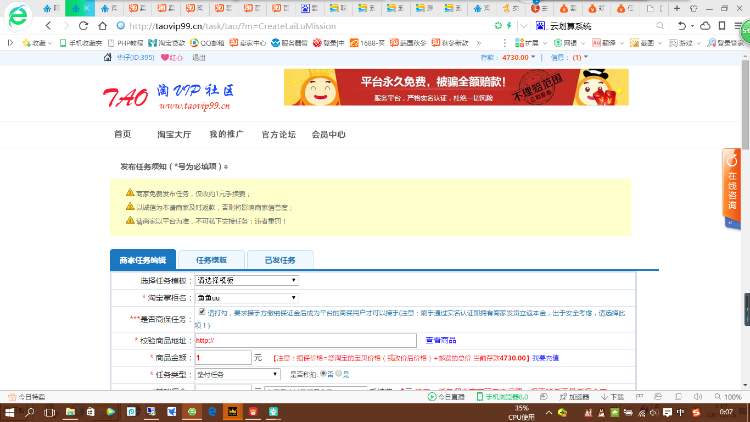Screen dimensions: 750x422
Task: Select the 否 radio button for 是否秒拍
Action: (324, 373)
